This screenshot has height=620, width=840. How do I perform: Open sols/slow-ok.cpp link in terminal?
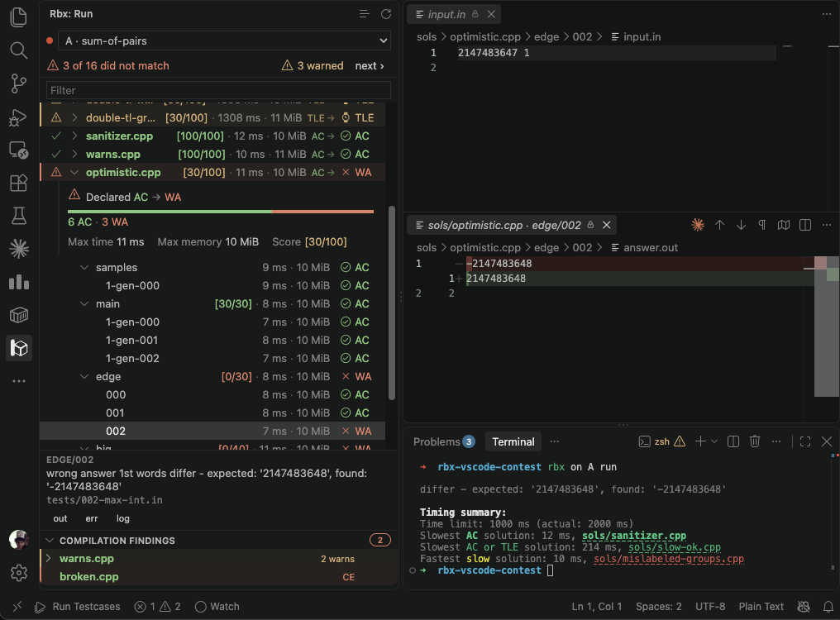pyautogui.click(x=675, y=547)
